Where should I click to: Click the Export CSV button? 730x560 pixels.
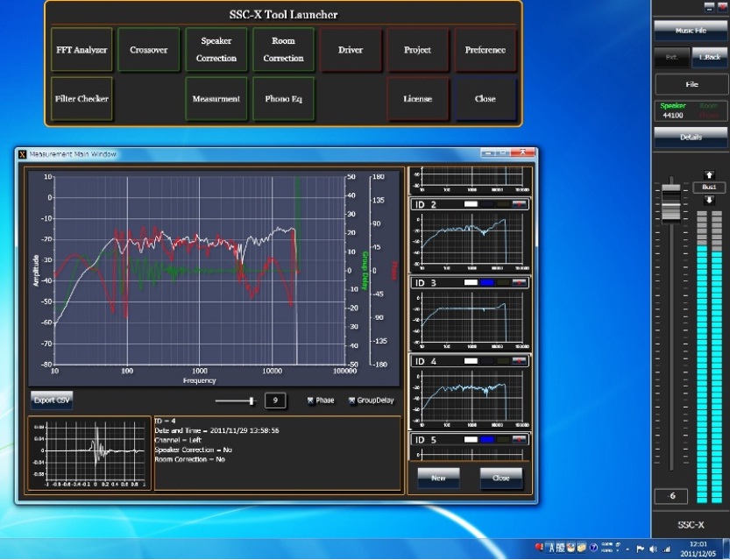pos(52,400)
